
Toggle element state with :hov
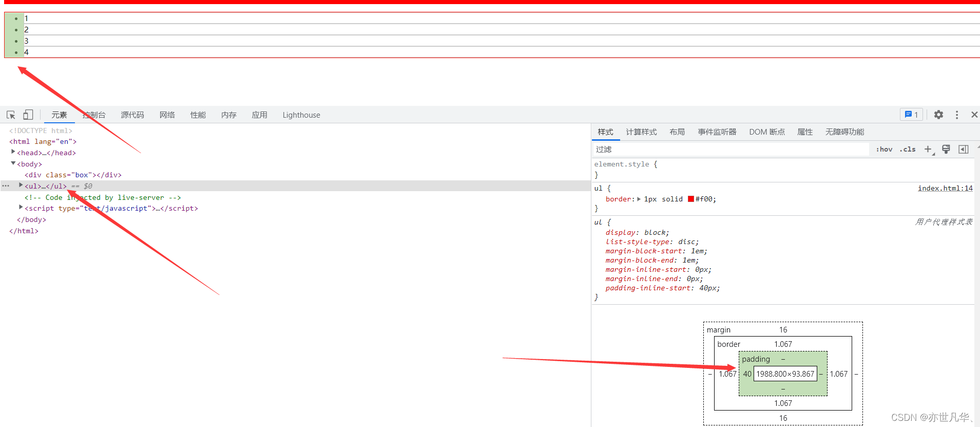tap(884, 149)
